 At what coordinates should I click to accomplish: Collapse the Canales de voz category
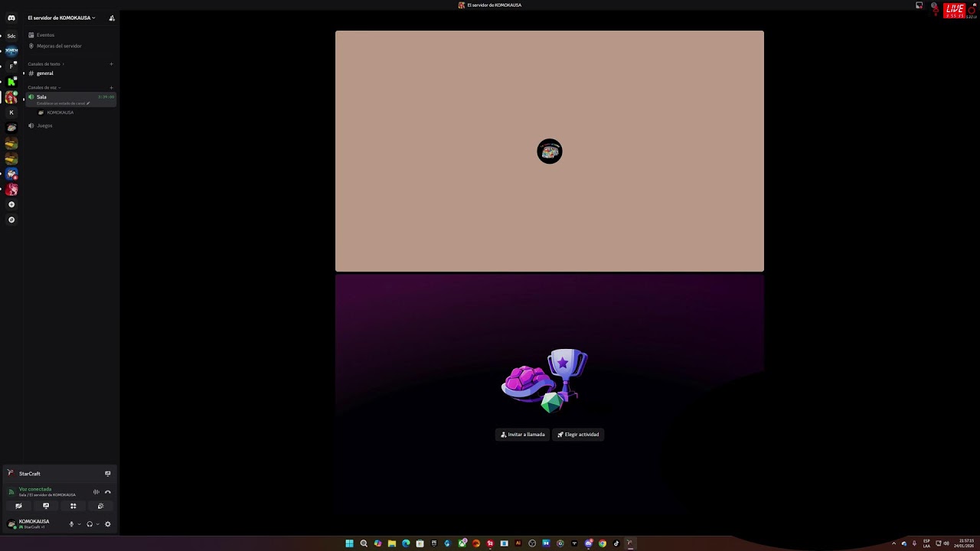[44, 87]
